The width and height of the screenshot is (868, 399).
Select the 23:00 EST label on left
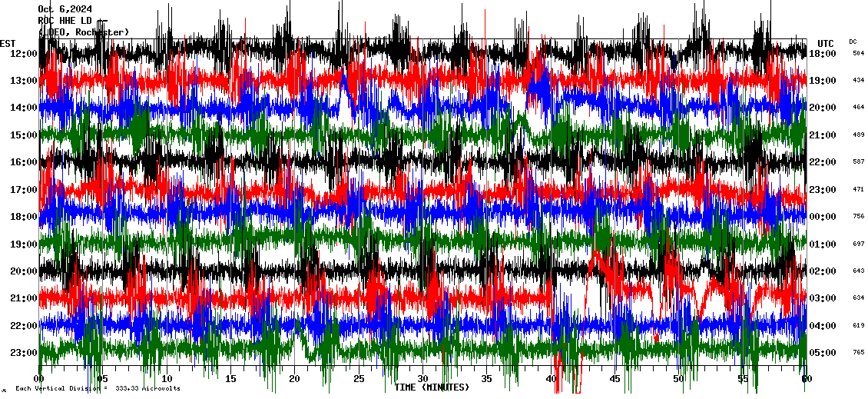[24, 353]
